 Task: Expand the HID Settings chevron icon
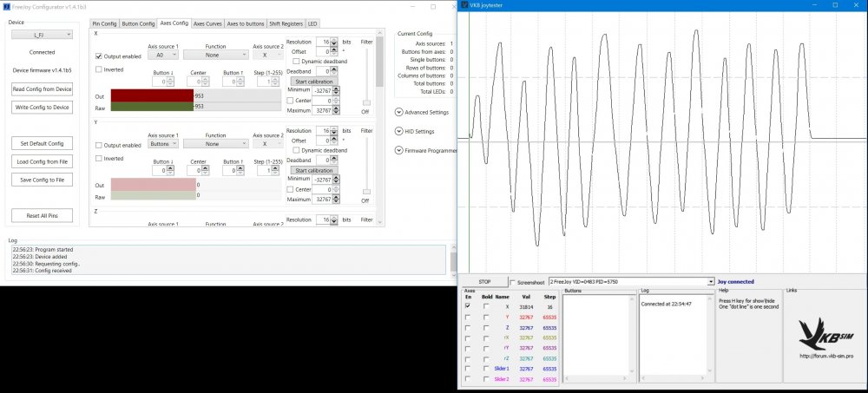coord(398,132)
